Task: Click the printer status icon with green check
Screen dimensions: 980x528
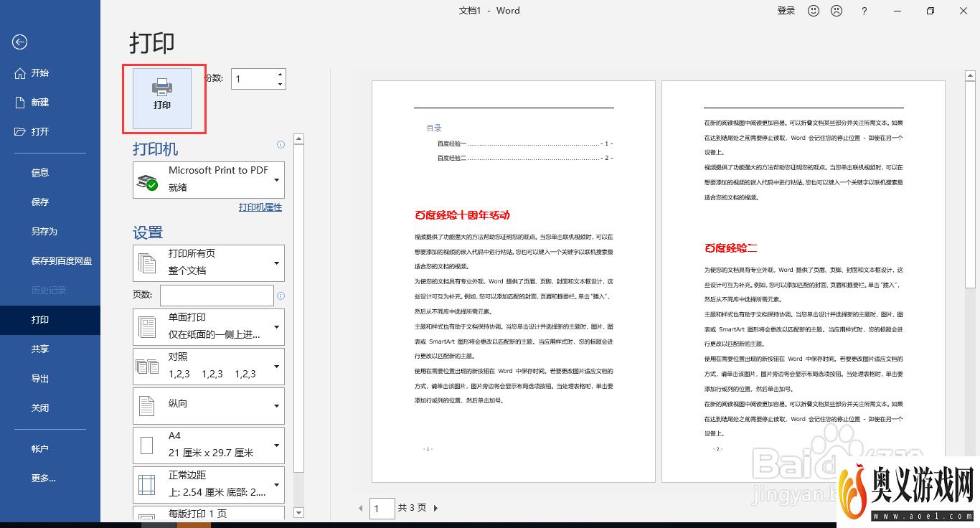Action: point(147,181)
